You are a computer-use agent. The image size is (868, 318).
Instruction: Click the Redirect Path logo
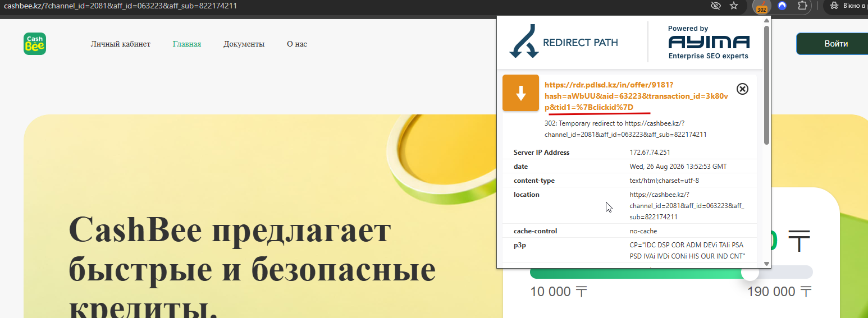(x=564, y=42)
